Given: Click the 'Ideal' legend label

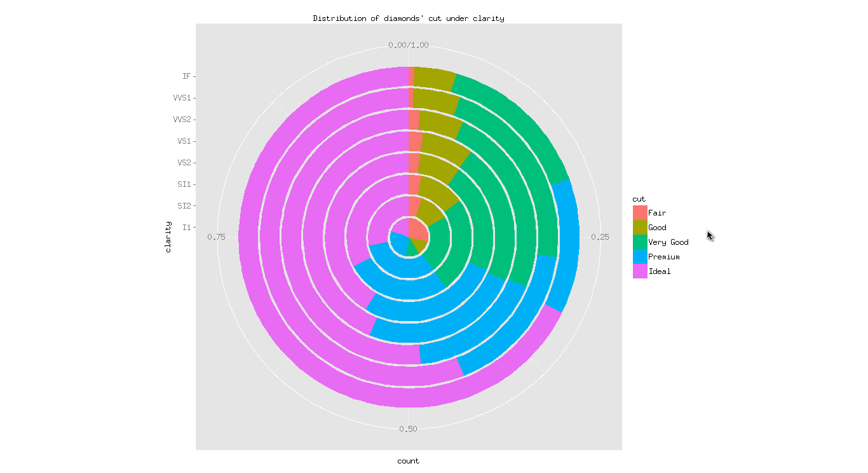Looking at the screenshot, I should coord(660,271).
